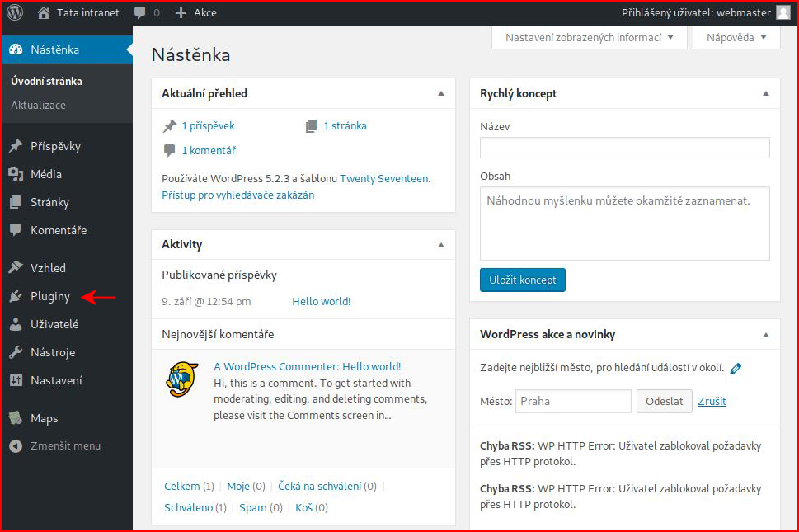This screenshot has width=799, height=532.
Task: Collapse sidebar with Zmenšit menu
Action: [65, 446]
